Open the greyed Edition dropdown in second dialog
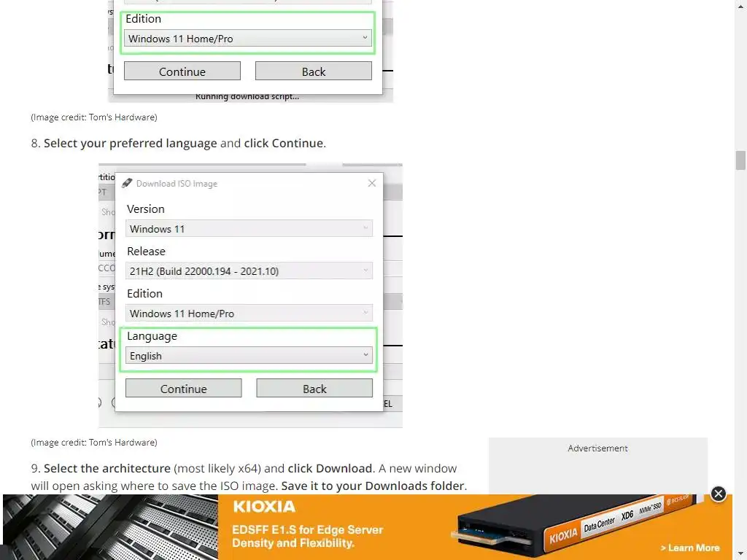 (x=249, y=314)
